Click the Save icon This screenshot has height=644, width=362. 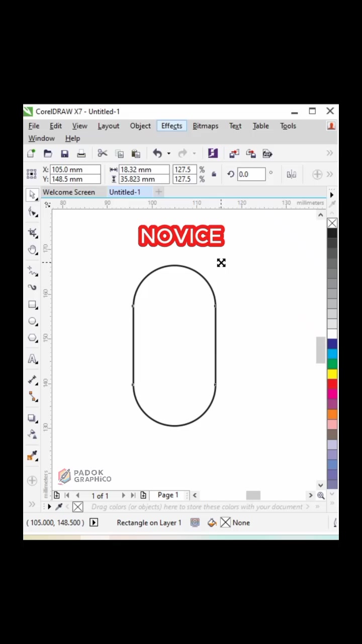point(64,153)
